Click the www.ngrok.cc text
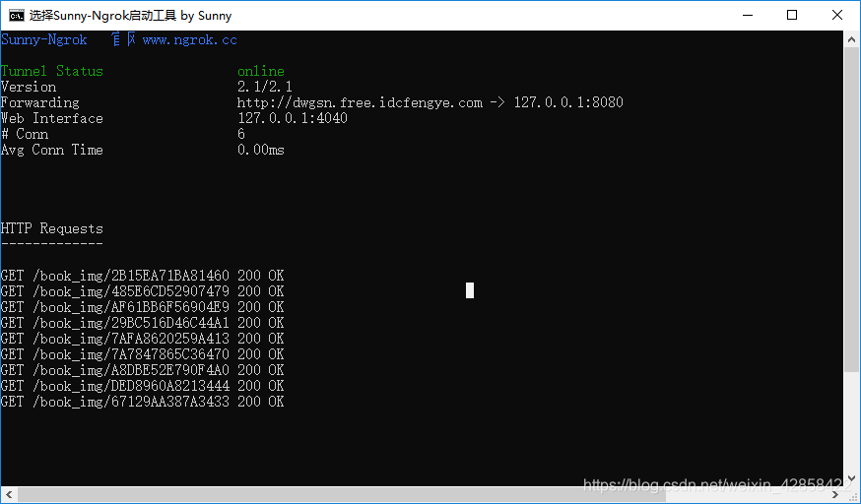This screenshot has height=504, width=861. point(189,40)
